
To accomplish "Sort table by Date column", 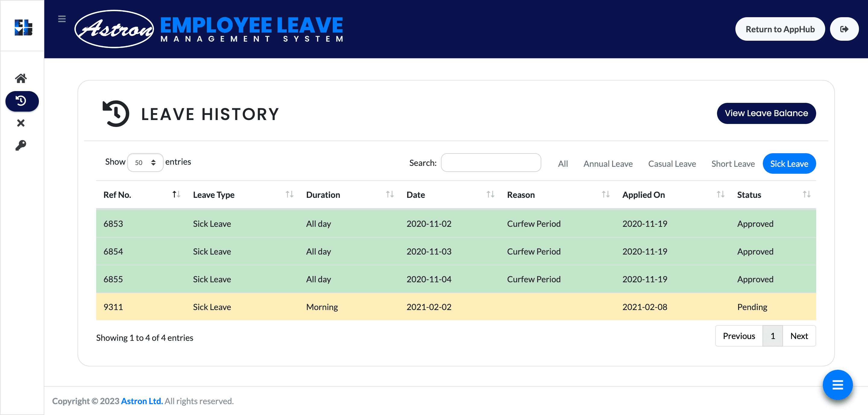I will (x=490, y=195).
